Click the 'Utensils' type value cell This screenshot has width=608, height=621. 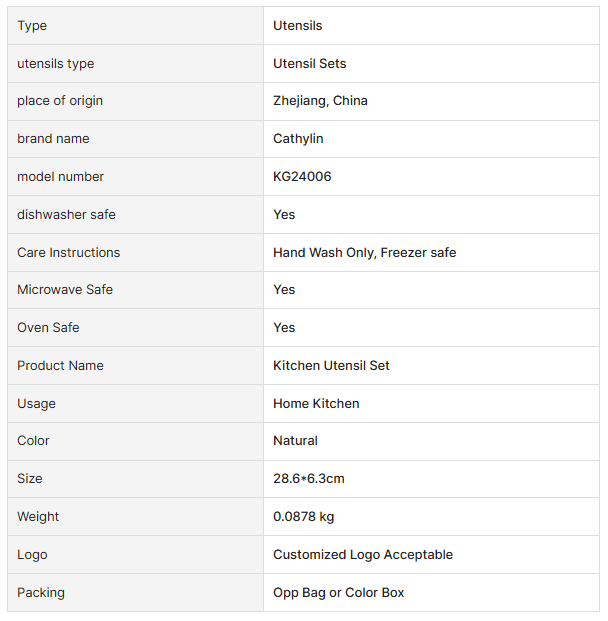pyautogui.click(x=298, y=26)
